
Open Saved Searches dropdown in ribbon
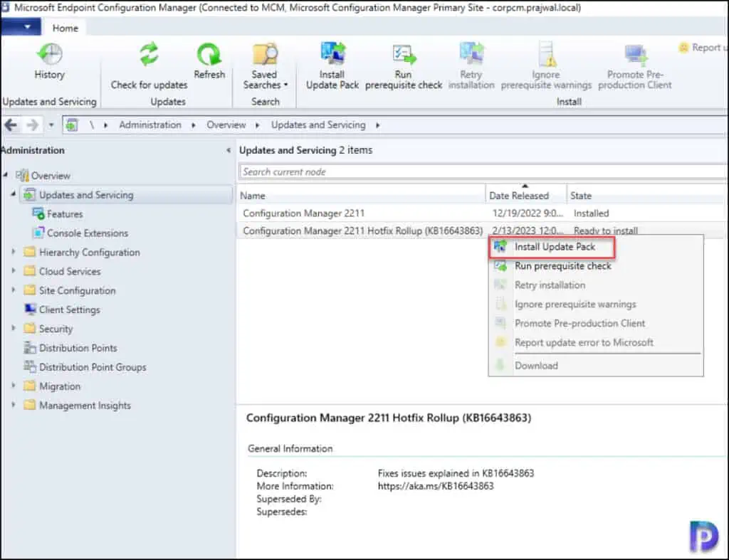265,66
